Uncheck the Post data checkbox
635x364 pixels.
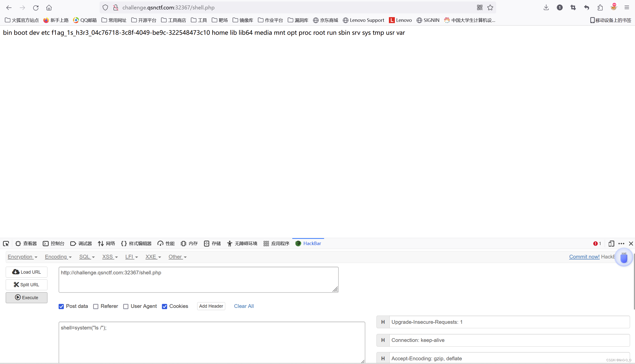pos(61,306)
